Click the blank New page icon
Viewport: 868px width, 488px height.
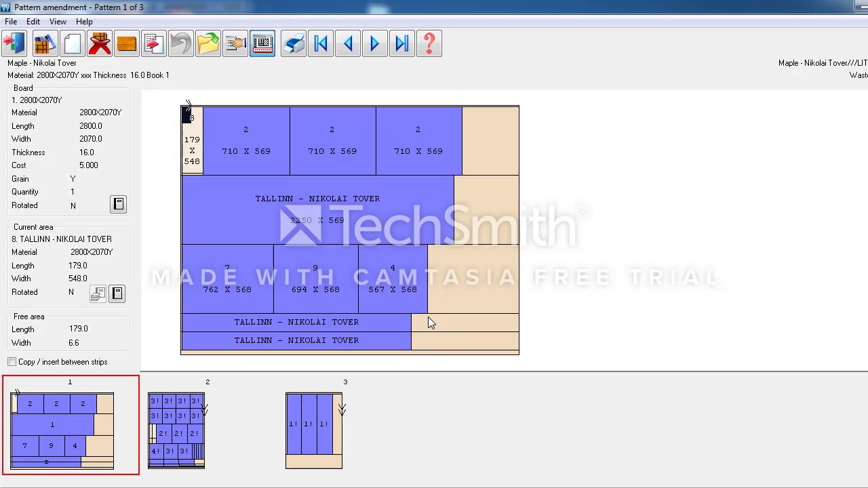[72, 44]
